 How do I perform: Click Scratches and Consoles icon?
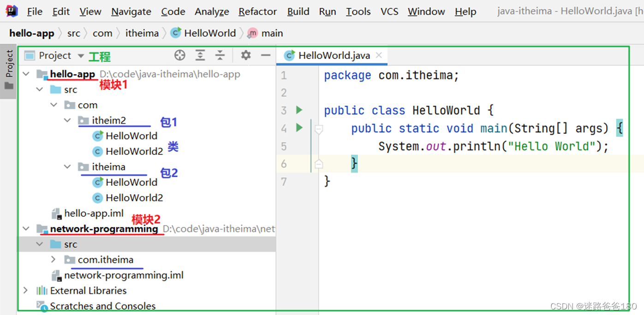pyautogui.click(x=42, y=306)
